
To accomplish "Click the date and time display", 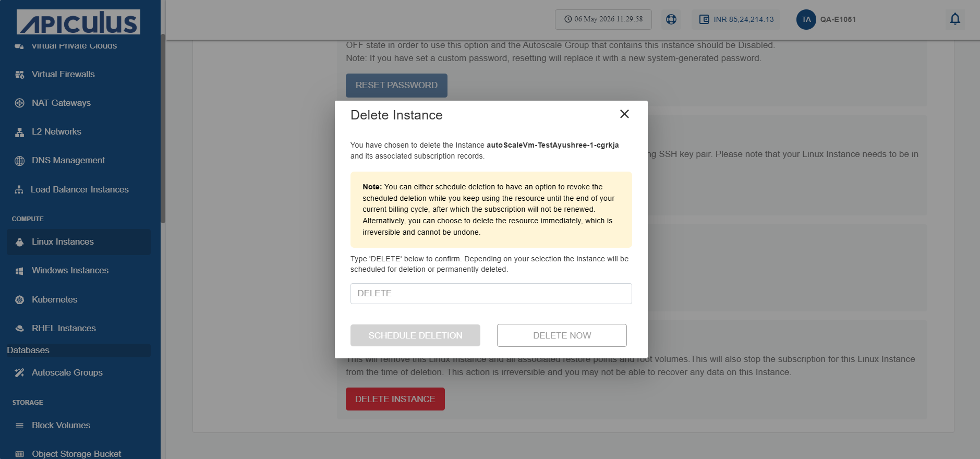I will coord(603,19).
